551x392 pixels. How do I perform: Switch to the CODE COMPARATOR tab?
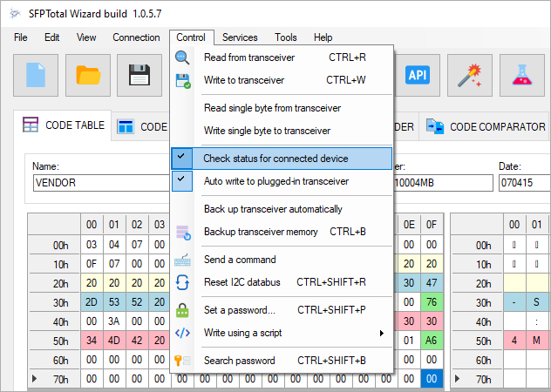486,127
